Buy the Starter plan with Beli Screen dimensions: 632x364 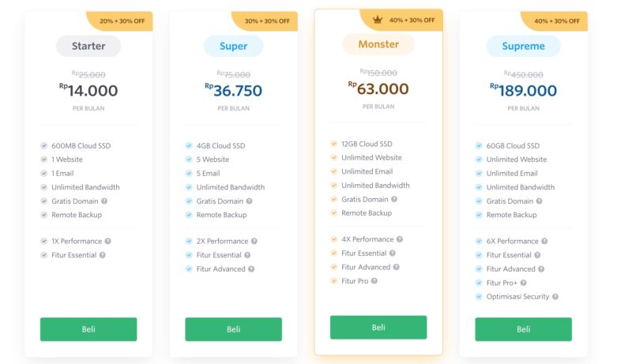88,329
